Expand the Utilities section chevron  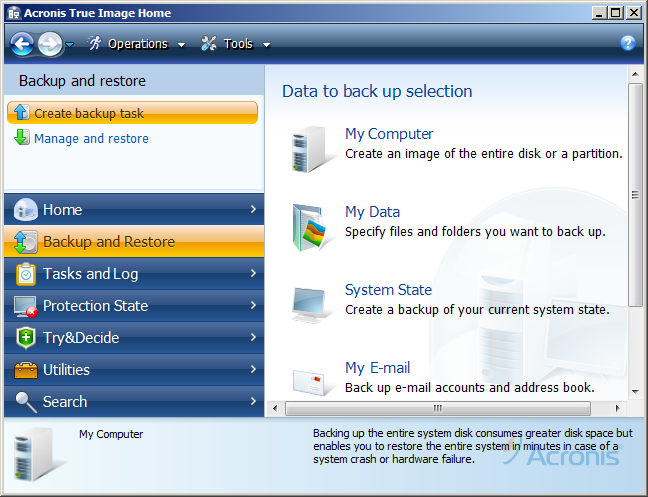[x=253, y=370]
